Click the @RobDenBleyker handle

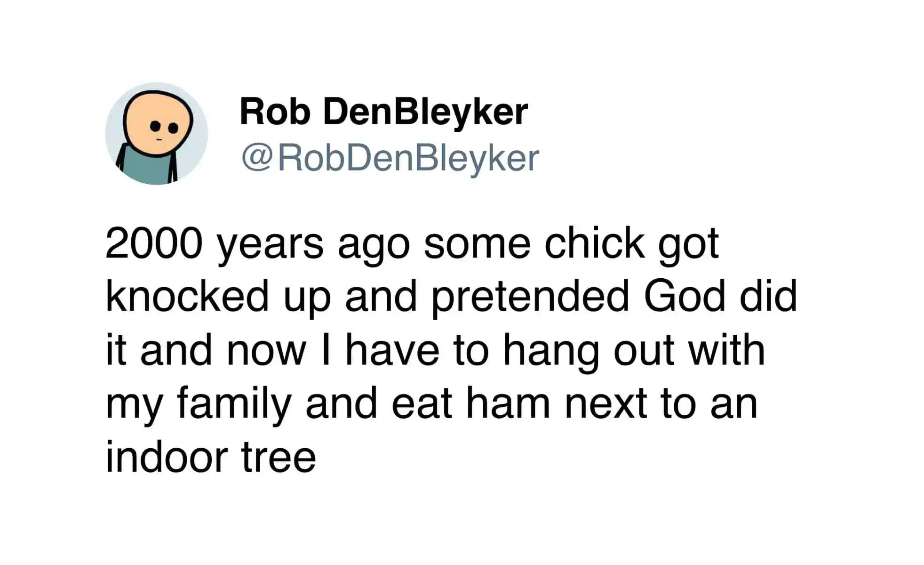[x=390, y=158]
